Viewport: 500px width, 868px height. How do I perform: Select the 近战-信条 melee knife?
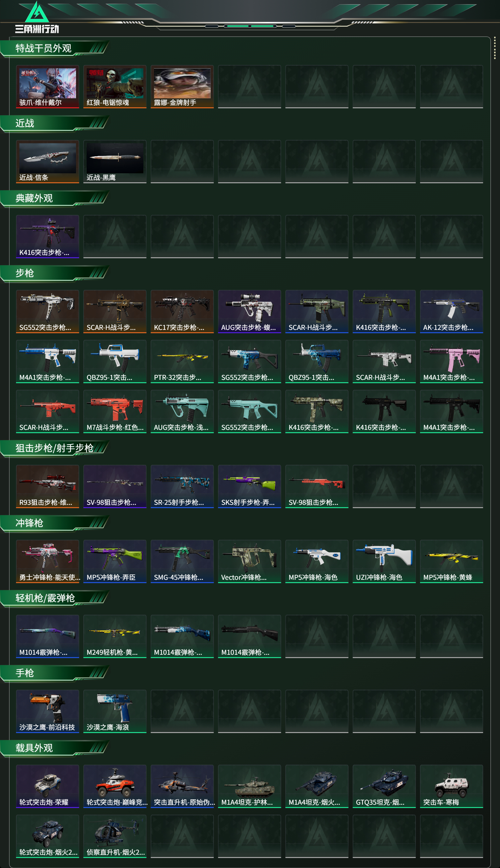click(47, 162)
